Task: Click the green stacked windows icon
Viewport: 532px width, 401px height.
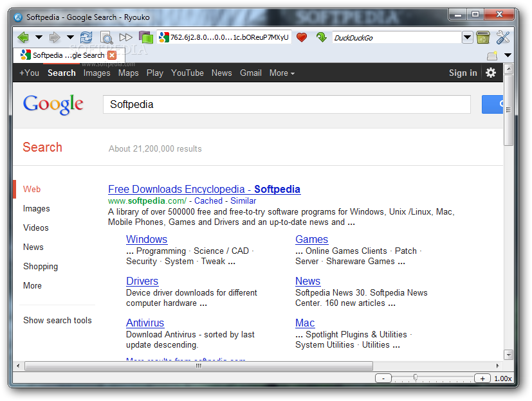Action: click(146, 37)
